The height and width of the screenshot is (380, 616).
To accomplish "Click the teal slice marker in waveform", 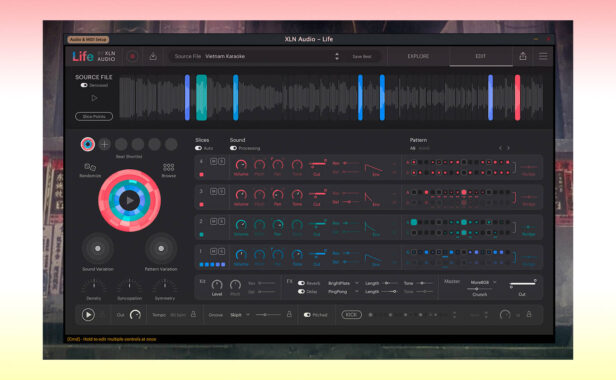I will (202, 97).
